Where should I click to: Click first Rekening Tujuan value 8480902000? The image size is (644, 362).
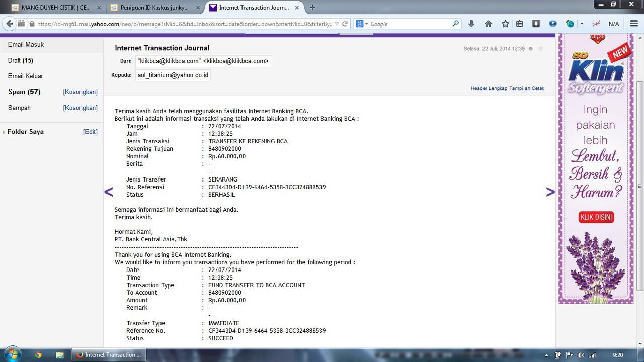[225, 149]
